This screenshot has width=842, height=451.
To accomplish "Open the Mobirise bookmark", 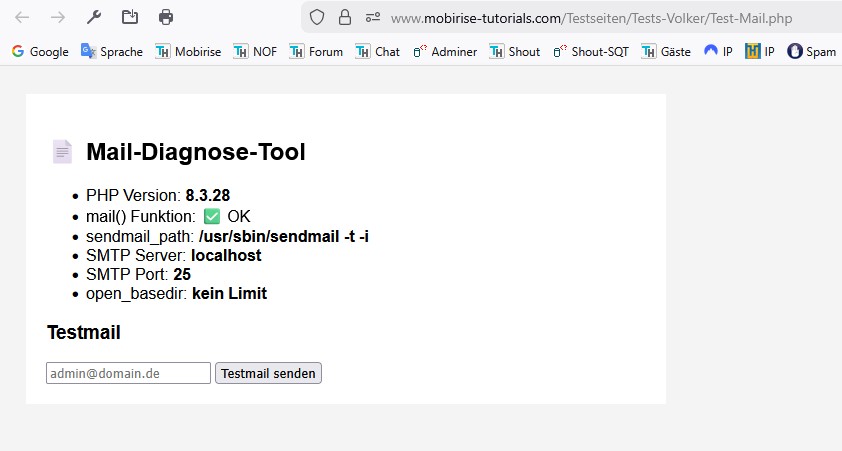I will click(188, 51).
